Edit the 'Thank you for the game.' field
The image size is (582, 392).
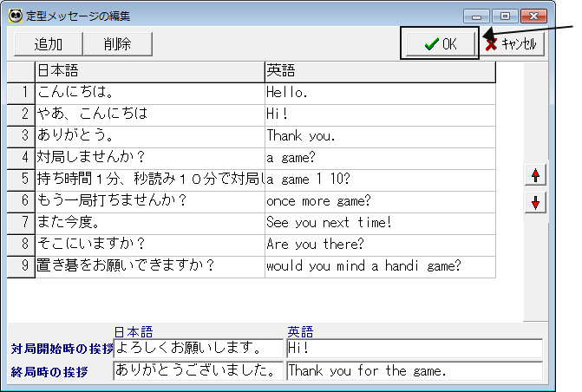[x=415, y=370]
